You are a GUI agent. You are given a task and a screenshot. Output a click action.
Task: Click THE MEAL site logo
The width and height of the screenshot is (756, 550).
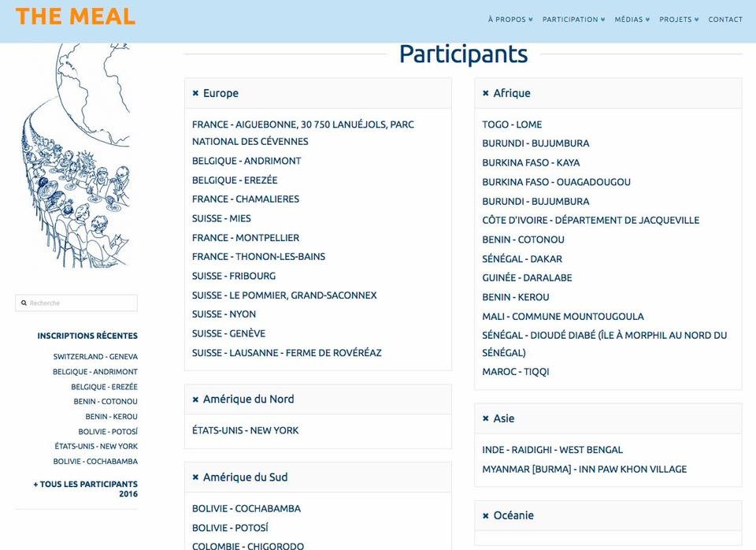[76, 17]
